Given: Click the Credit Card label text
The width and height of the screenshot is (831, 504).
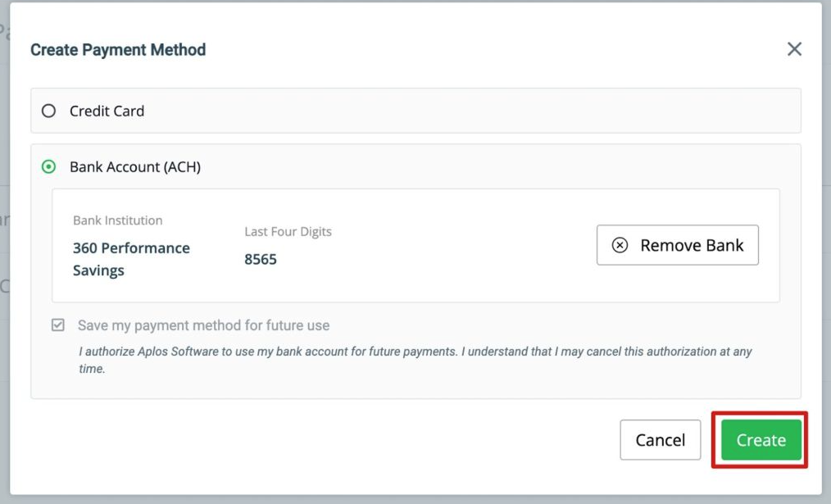Looking at the screenshot, I should tap(107, 111).
